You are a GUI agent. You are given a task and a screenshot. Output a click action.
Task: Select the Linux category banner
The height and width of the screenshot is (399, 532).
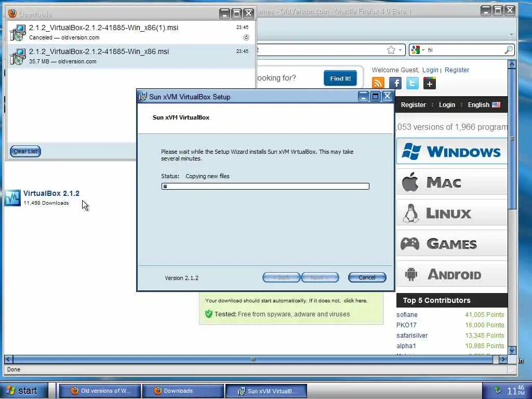(x=452, y=213)
